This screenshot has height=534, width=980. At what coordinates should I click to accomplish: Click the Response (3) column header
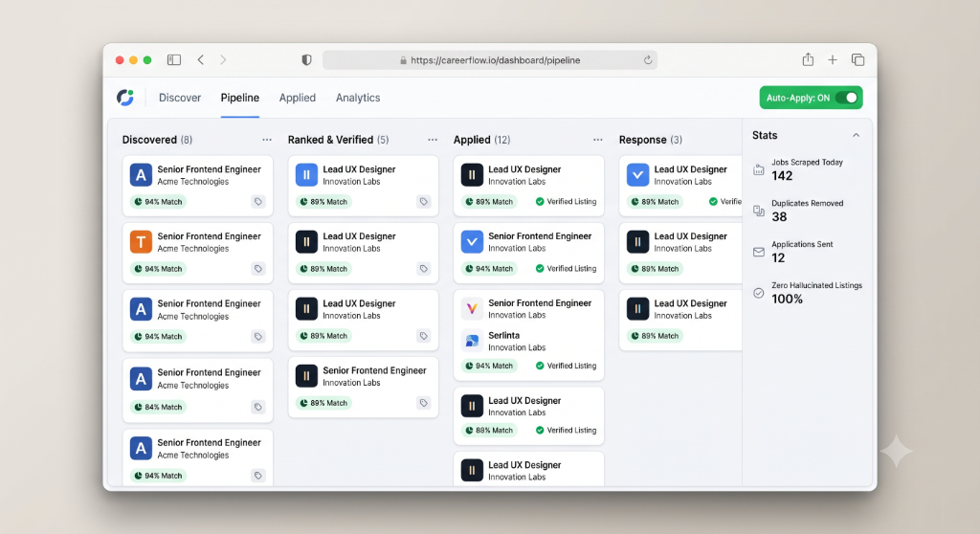(x=651, y=140)
